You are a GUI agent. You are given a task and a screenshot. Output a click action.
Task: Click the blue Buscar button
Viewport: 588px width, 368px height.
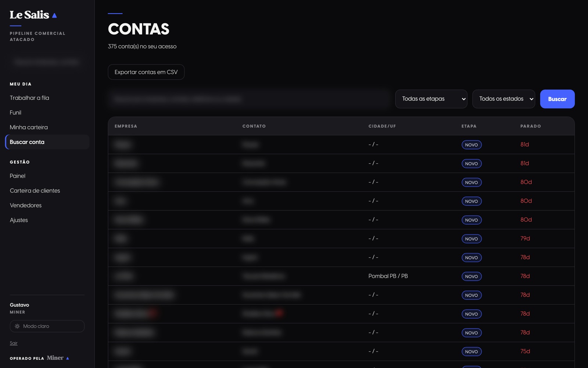557,99
